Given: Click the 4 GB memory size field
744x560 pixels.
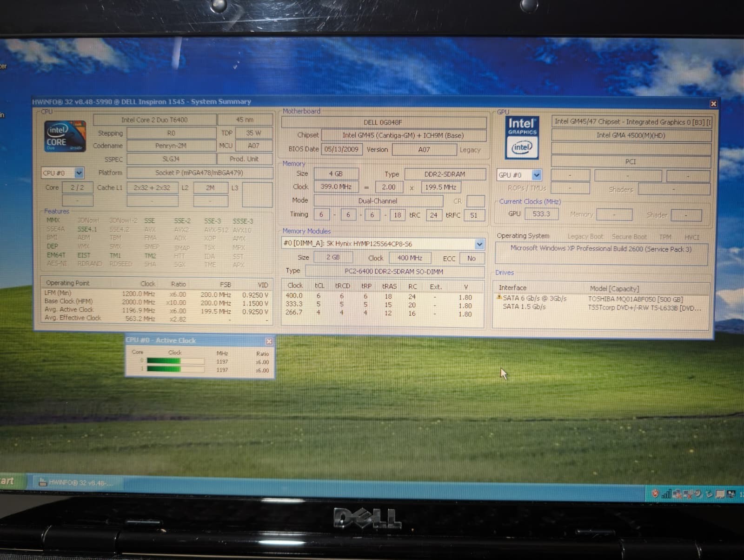Looking at the screenshot, I should pyautogui.click(x=336, y=173).
